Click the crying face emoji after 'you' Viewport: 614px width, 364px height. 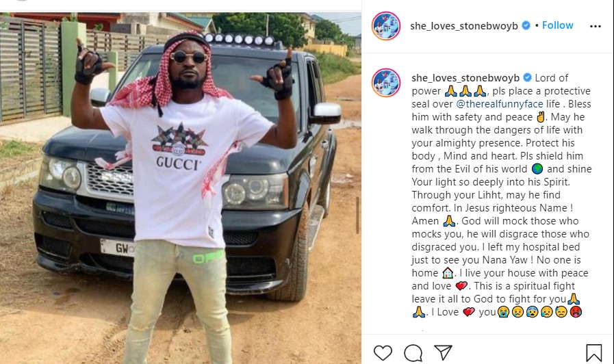click(x=503, y=312)
